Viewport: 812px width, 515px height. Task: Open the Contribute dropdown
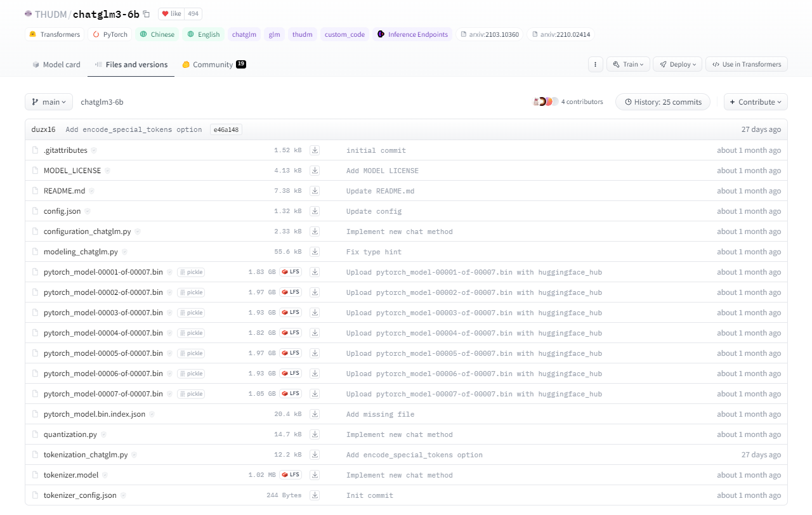point(756,102)
